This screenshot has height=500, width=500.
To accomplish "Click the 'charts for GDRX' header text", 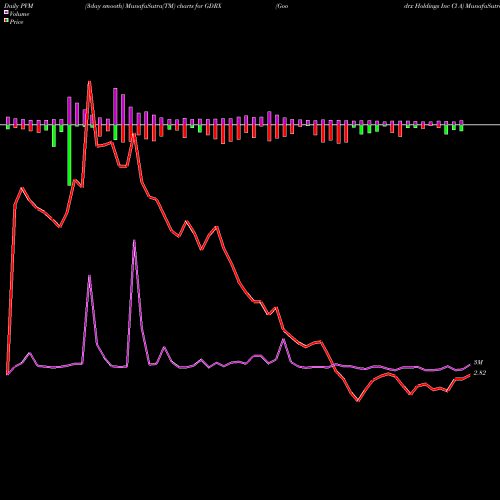I will point(199,6).
